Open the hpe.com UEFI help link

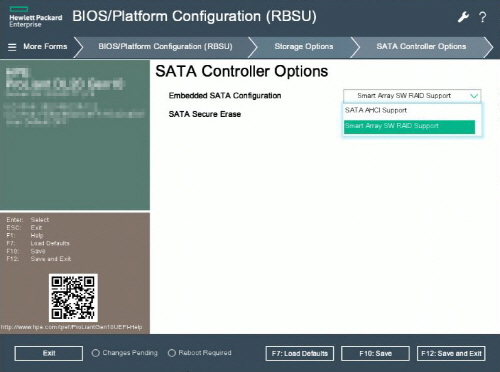click(x=71, y=327)
